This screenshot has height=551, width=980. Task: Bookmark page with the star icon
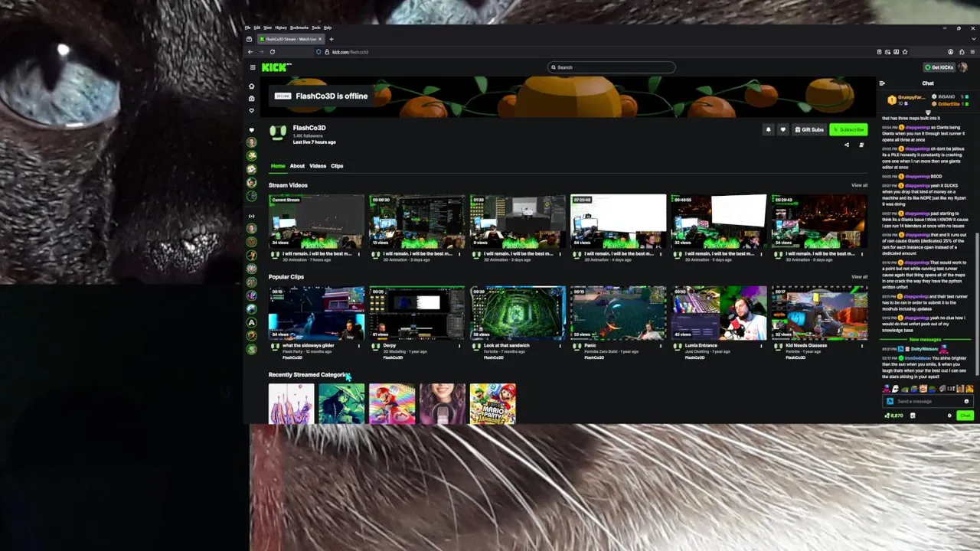pyautogui.click(x=905, y=52)
